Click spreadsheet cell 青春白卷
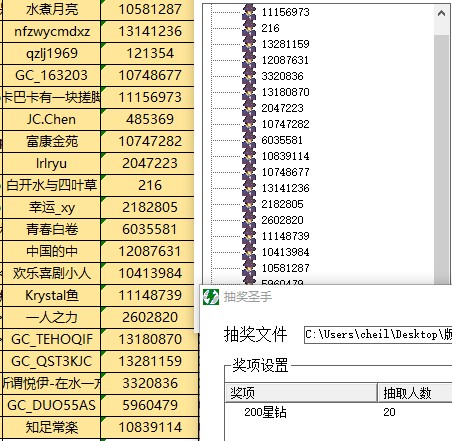 (x=51, y=229)
